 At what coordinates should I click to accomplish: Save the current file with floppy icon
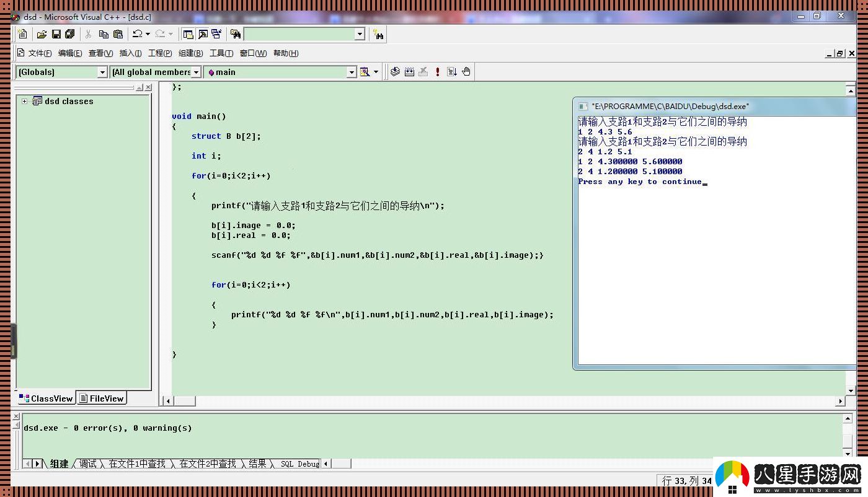pos(56,34)
